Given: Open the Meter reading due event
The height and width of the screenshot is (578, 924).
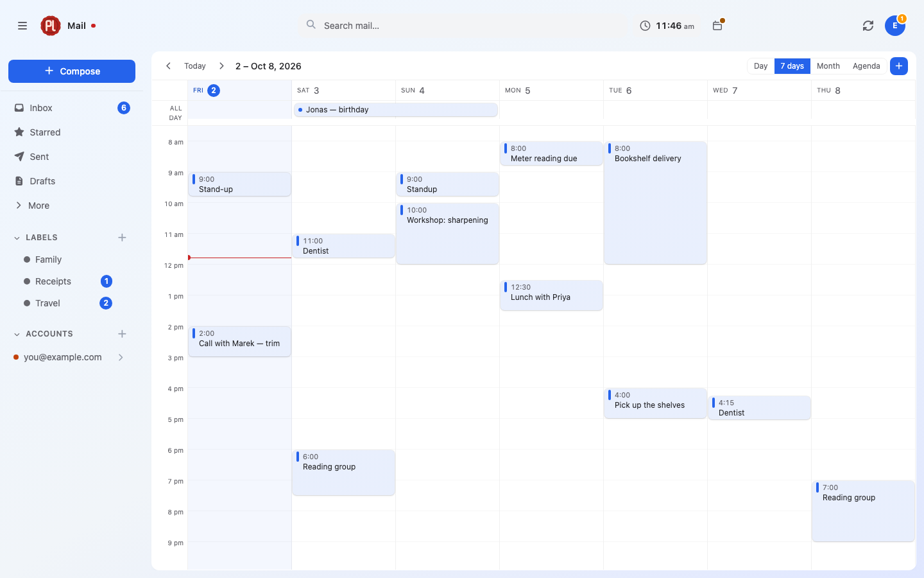Looking at the screenshot, I should click(551, 153).
